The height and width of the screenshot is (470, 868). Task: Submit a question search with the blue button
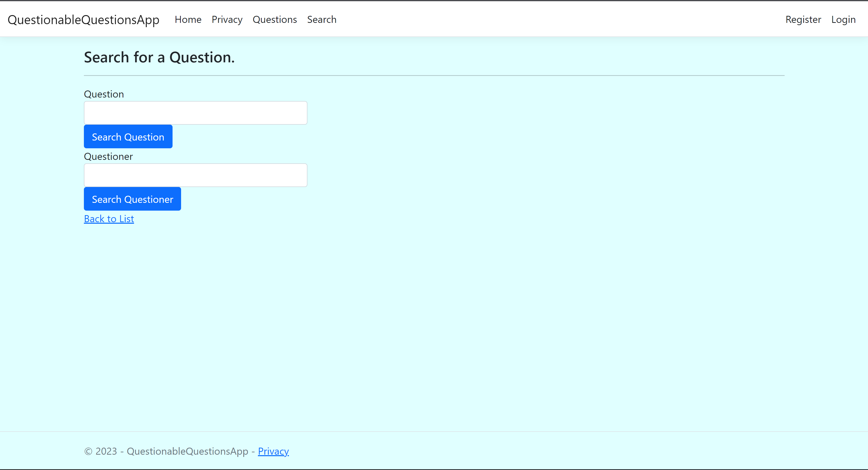[x=128, y=136]
